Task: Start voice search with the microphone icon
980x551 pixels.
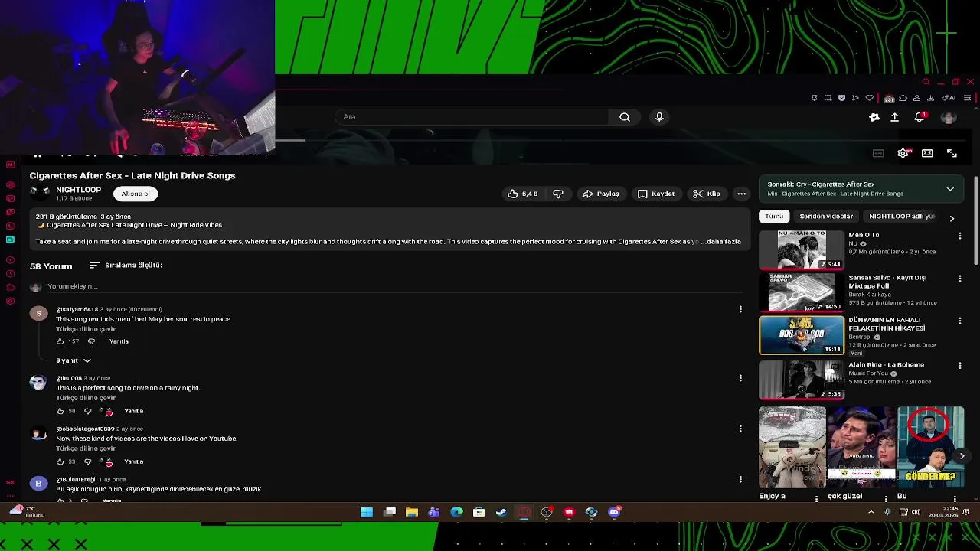Action: pyautogui.click(x=659, y=117)
